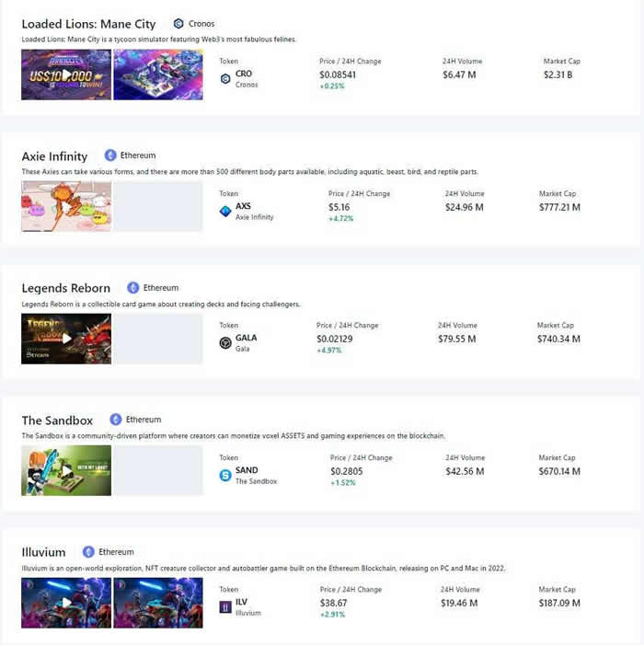Click the Ethereum icon next to Illuvium
The image size is (644, 645).
click(x=88, y=552)
